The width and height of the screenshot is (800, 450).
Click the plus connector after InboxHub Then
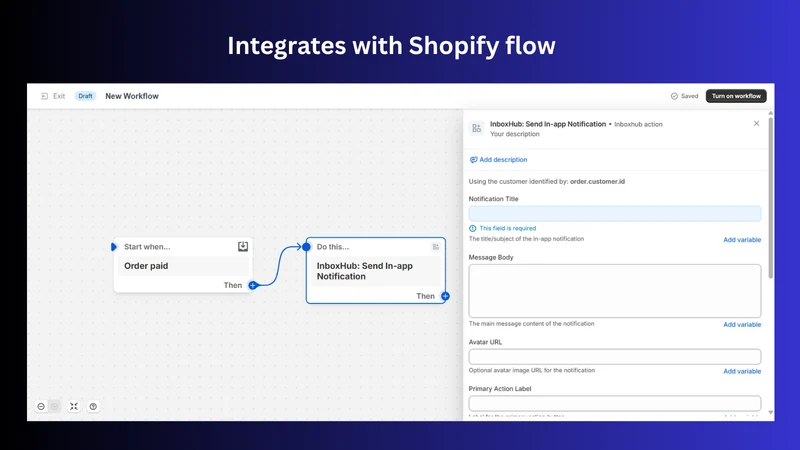[445, 296]
